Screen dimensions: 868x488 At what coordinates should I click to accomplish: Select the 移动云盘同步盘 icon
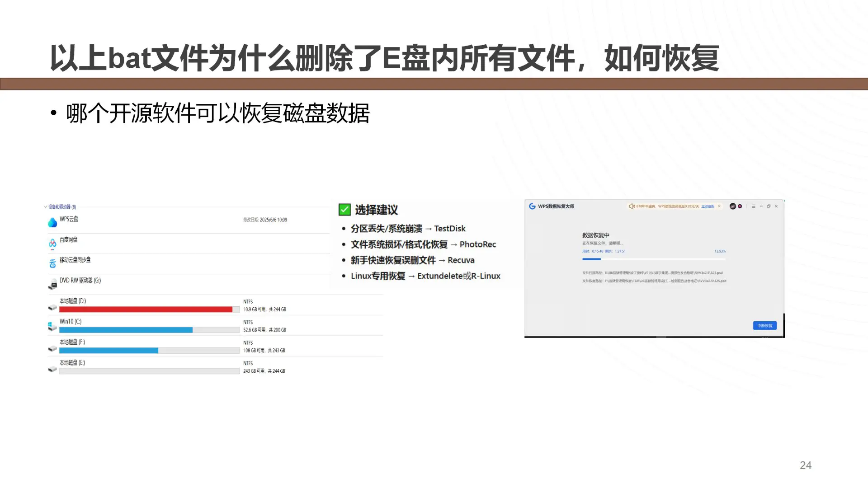click(x=52, y=263)
